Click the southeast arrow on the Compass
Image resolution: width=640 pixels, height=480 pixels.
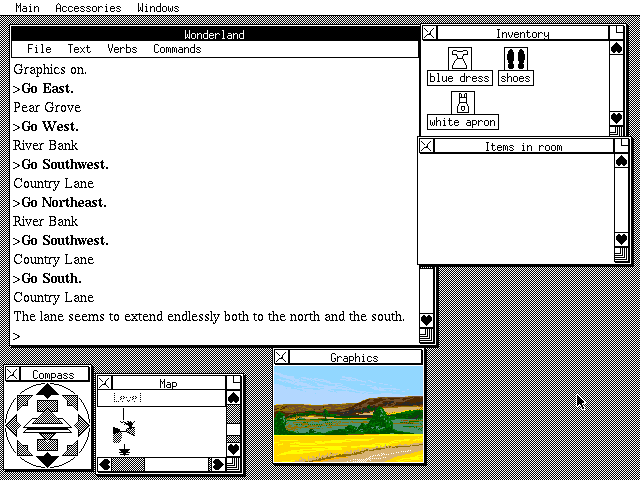(x=71, y=448)
